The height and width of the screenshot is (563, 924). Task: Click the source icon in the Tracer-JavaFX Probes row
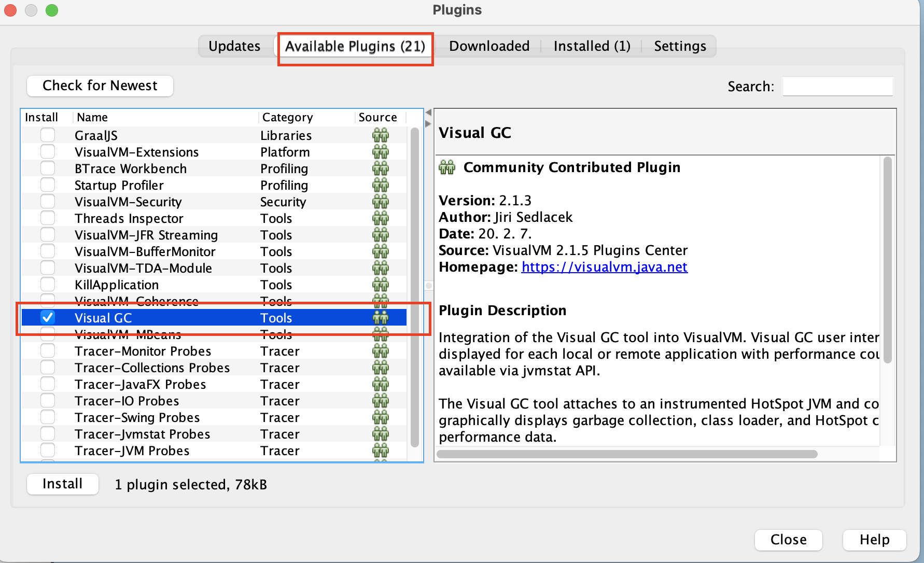380,384
